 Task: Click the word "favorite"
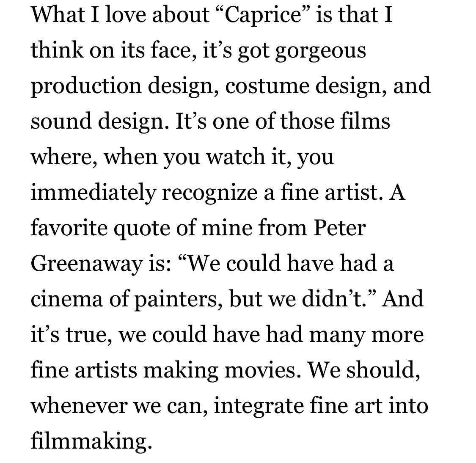pos(69,228)
